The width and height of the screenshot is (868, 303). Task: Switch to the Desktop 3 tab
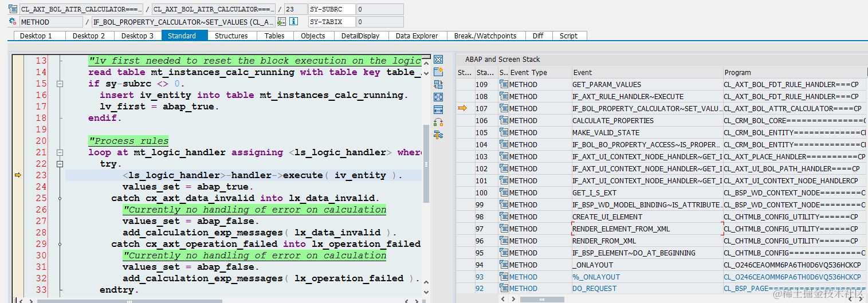[138, 36]
